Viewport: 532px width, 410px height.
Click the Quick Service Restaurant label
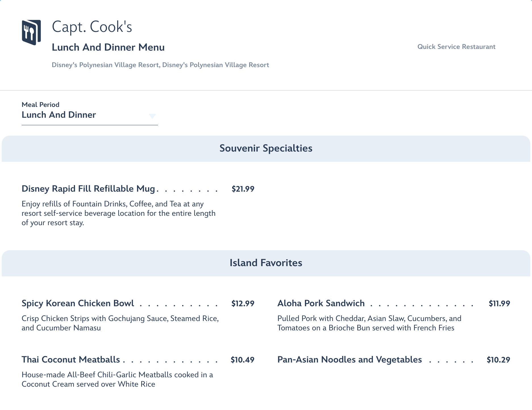[456, 47]
